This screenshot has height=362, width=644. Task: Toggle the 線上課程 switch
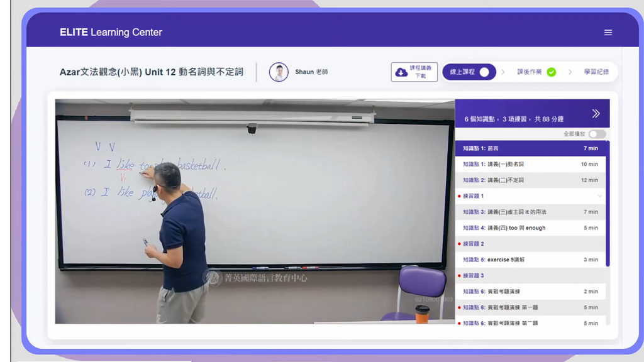484,72
